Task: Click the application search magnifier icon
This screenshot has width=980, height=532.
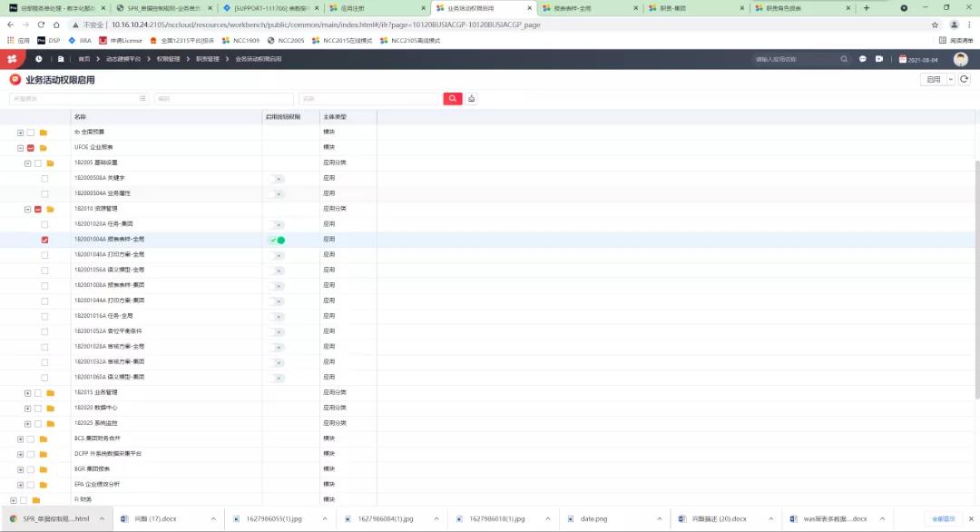Action: pos(844,59)
